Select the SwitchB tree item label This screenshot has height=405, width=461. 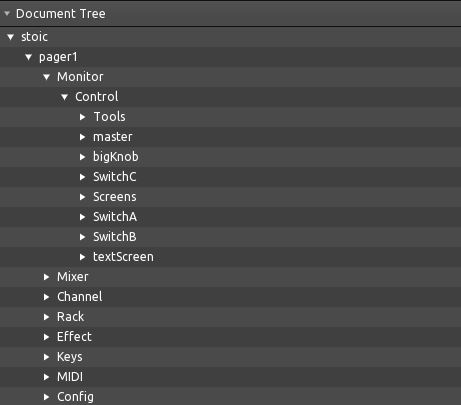[x=115, y=237]
